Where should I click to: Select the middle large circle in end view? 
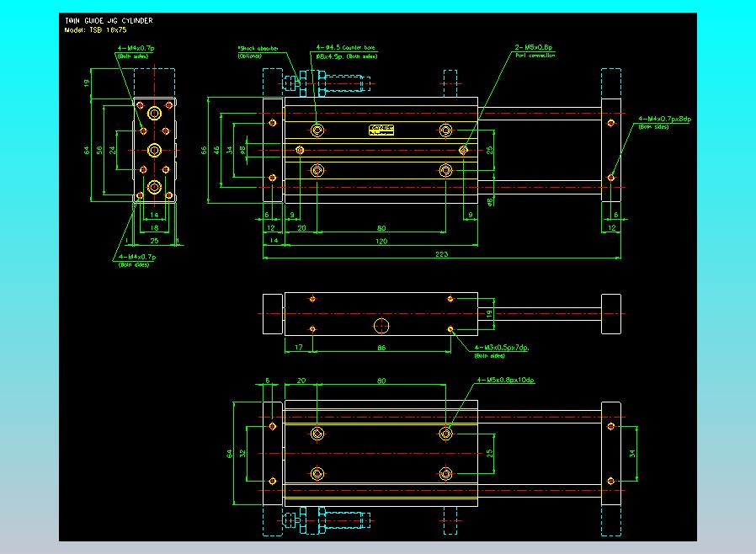click(x=154, y=150)
